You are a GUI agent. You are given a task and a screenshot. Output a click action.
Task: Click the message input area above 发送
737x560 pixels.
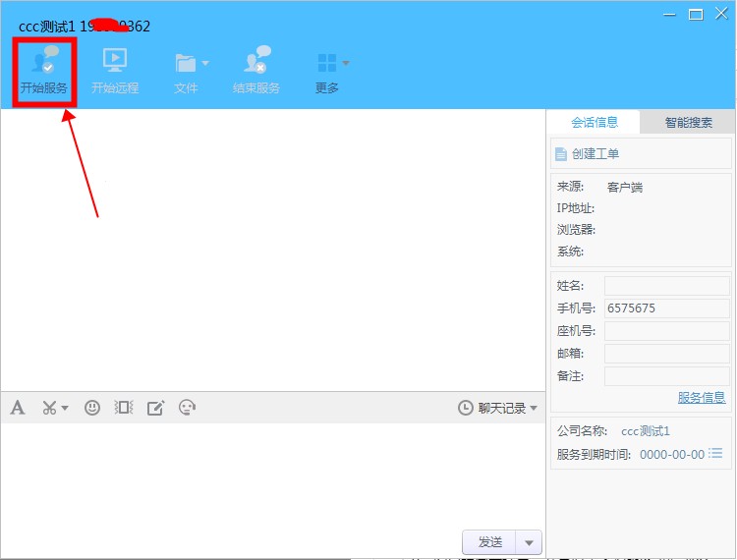tap(272, 475)
